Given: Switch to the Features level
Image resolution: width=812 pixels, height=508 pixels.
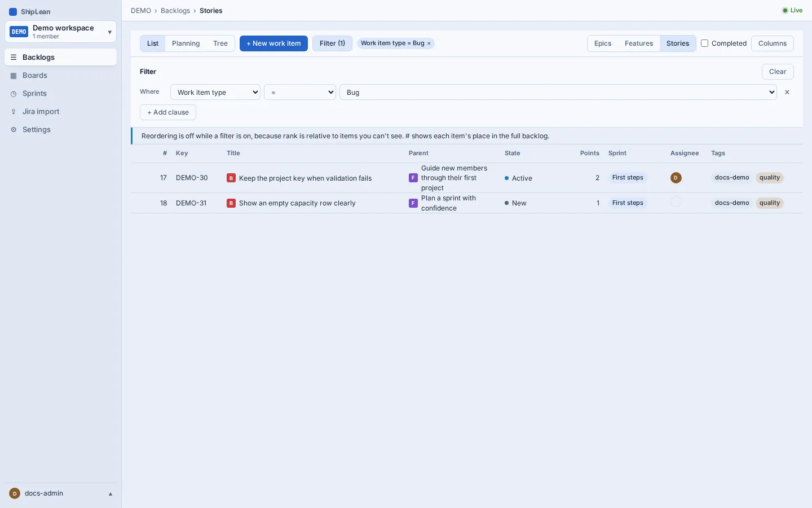Looking at the screenshot, I should (x=639, y=43).
